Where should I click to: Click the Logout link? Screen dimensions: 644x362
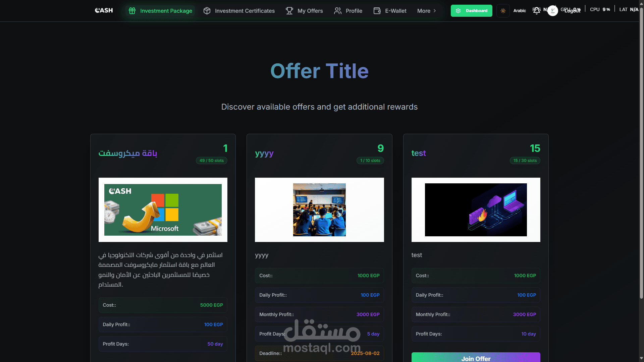pos(572,11)
